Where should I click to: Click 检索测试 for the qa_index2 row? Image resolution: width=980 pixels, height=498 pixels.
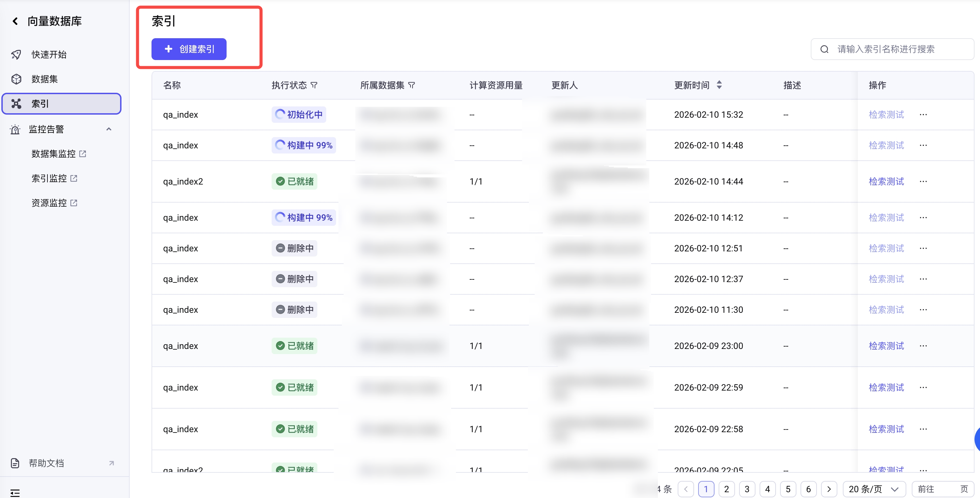tap(886, 181)
